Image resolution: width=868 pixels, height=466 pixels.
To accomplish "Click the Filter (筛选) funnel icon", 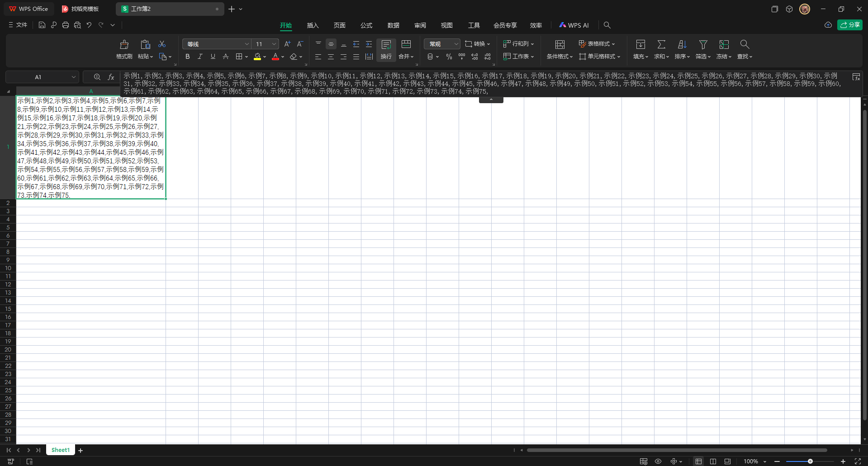I will [703, 44].
